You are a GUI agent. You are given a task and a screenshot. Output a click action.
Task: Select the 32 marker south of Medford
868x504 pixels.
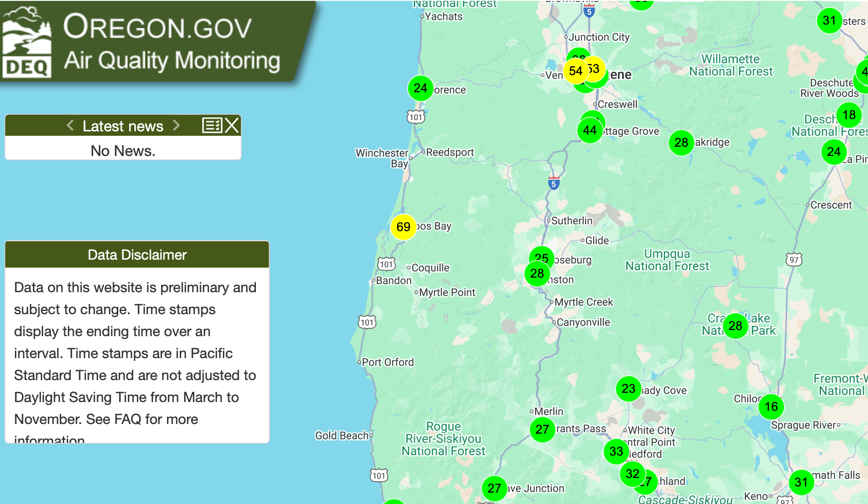pos(632,474)
